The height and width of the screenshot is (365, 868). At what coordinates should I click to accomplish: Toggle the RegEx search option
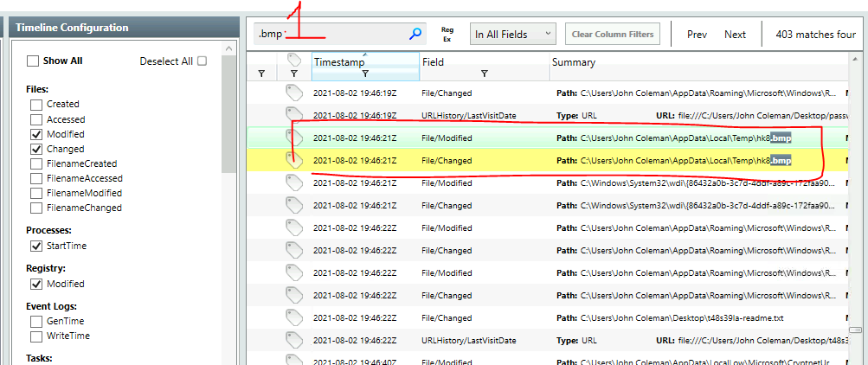(447, 35)
